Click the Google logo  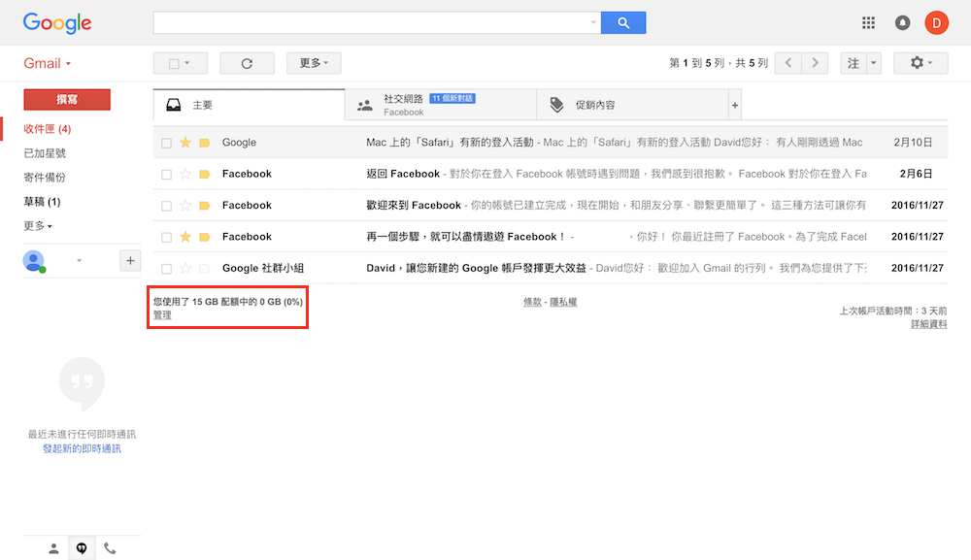tap(57, 23)
